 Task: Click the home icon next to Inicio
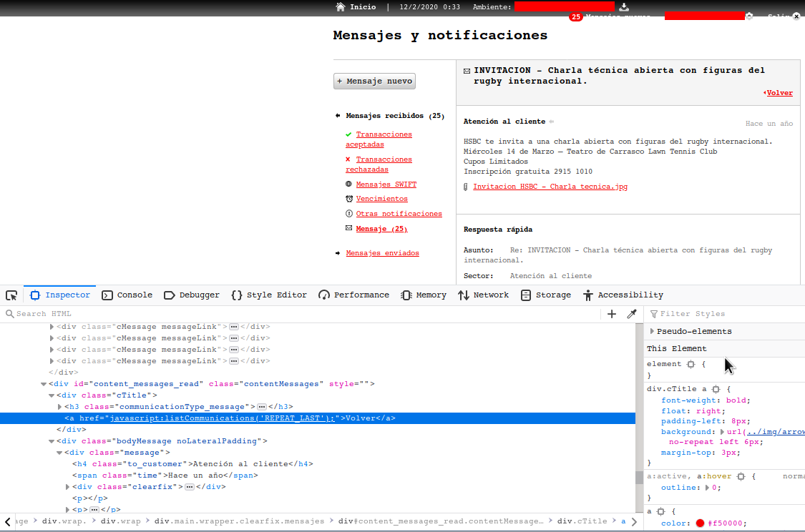click(341, 7)
